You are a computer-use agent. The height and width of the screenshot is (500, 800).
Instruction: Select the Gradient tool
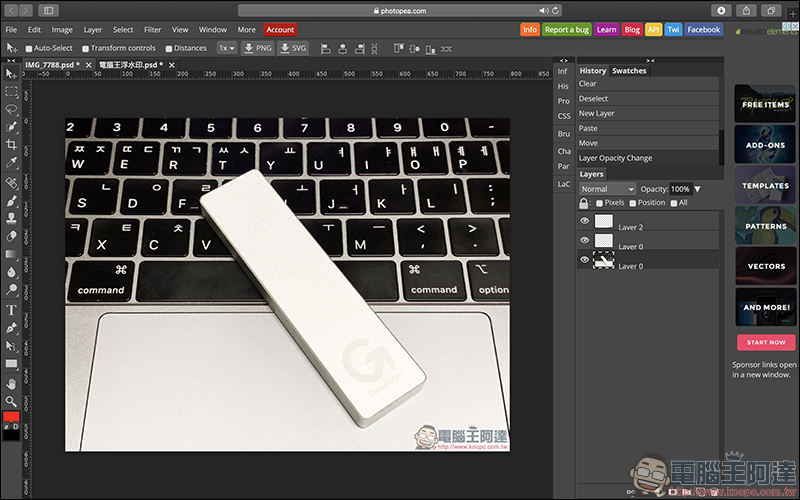[x=11, y=254]
